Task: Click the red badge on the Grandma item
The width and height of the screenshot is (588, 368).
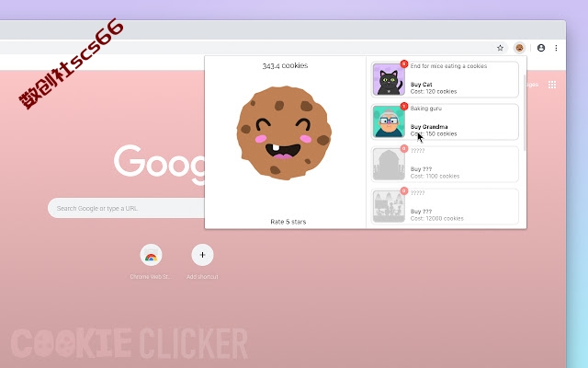Action: [x=404, y=107]
